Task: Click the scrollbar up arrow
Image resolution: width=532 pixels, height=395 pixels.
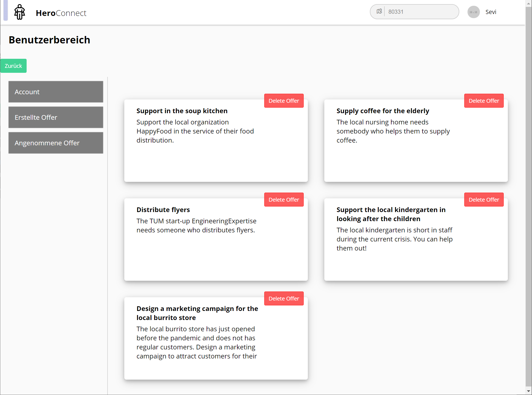Action: point(528,4)
